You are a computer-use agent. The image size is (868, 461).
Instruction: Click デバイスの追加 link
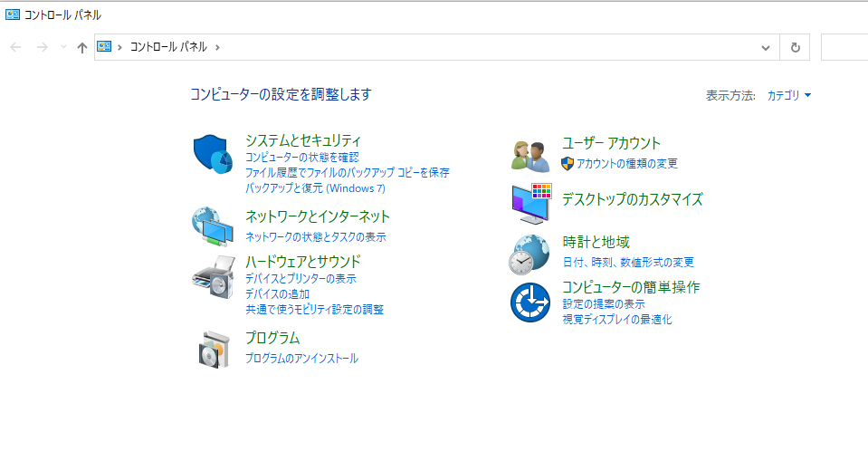point(277,294)
